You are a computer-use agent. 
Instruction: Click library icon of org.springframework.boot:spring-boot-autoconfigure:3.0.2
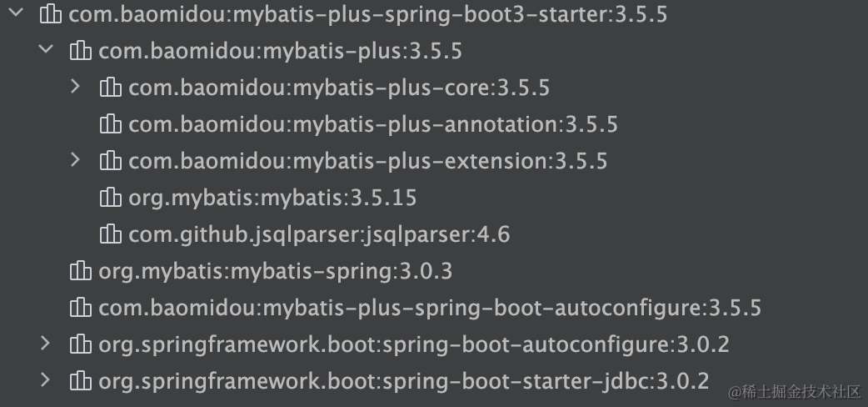click(x=81, y=344)
